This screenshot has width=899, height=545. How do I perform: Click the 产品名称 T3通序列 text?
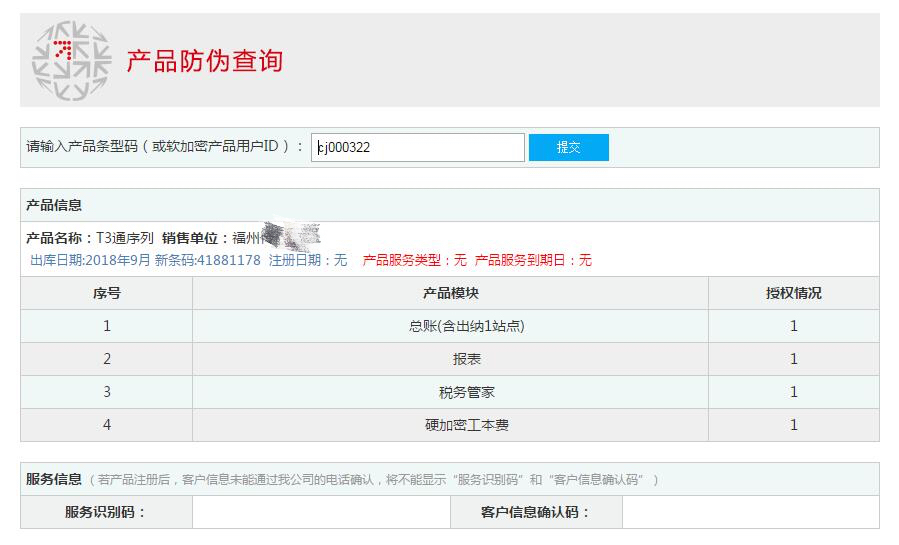pos(90,238)
